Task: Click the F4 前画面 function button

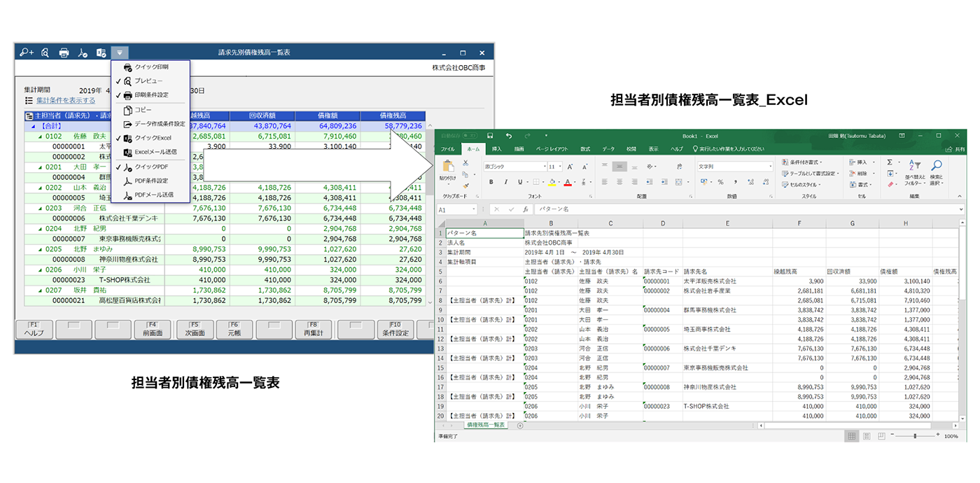Action: click(x=153, y=329)
